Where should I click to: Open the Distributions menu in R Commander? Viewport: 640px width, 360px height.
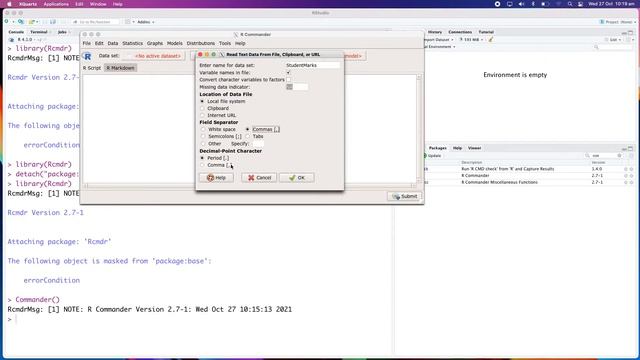200,43
